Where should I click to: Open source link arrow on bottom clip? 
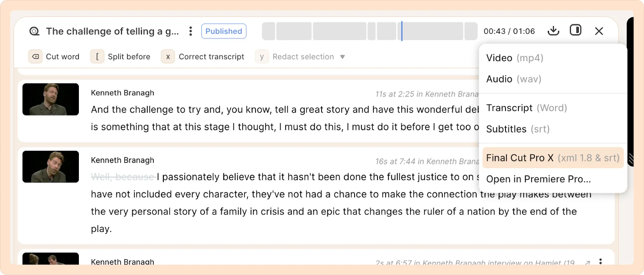coord(588,263)
